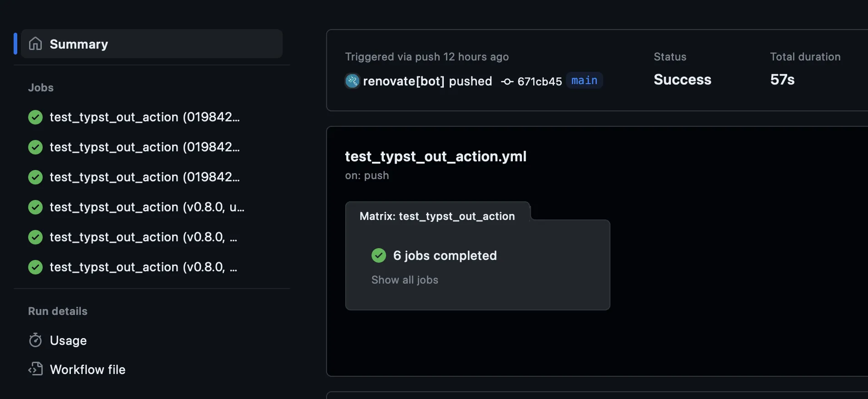
Task: Click the Workflow file code icon
Action: tap(35, 369)
